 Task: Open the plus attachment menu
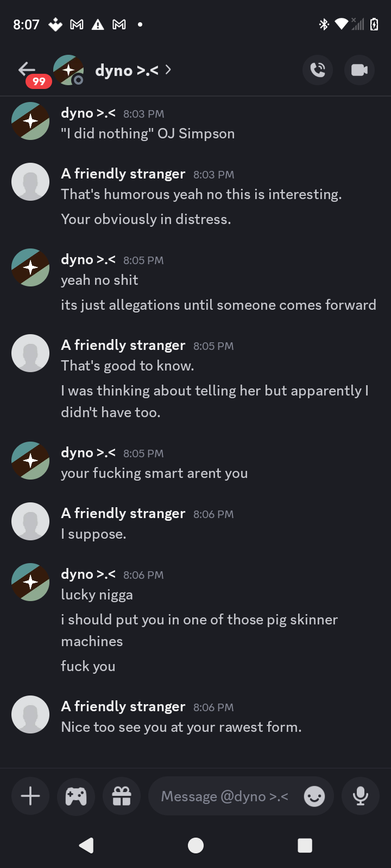pos(30,796)
